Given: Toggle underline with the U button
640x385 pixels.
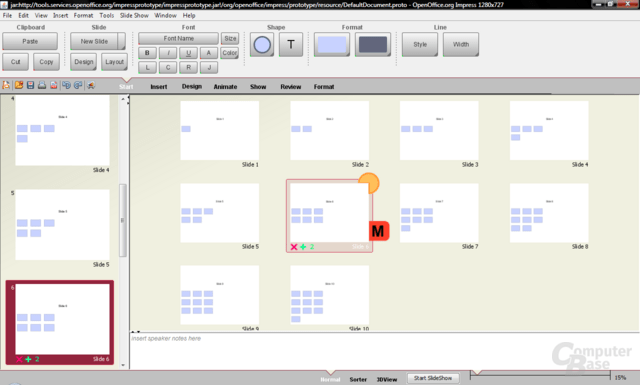Looking at the screenshot, I should point(189,53).
